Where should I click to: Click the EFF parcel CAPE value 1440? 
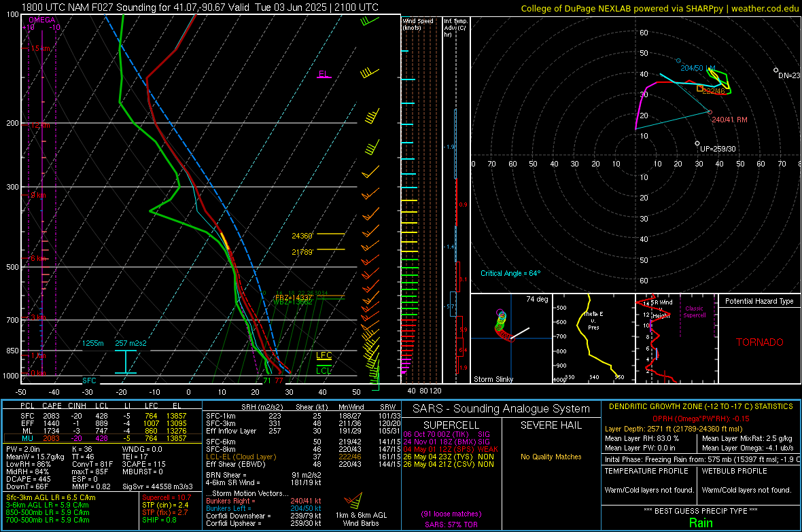click(x=51, y=423)
